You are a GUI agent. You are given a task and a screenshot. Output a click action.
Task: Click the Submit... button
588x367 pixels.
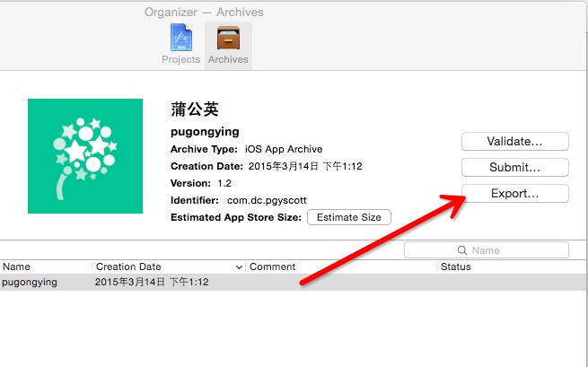pyautogui.click(x=515, y=167)
